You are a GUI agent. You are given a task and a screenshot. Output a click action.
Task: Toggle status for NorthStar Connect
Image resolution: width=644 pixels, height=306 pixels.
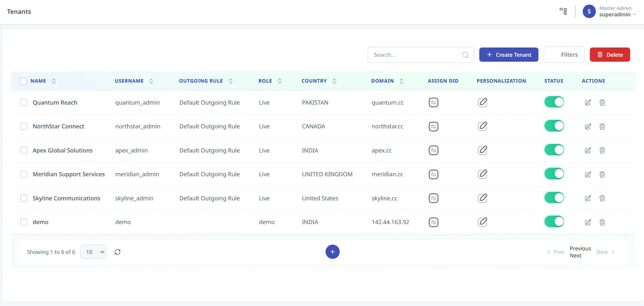(x=554, y=126)
